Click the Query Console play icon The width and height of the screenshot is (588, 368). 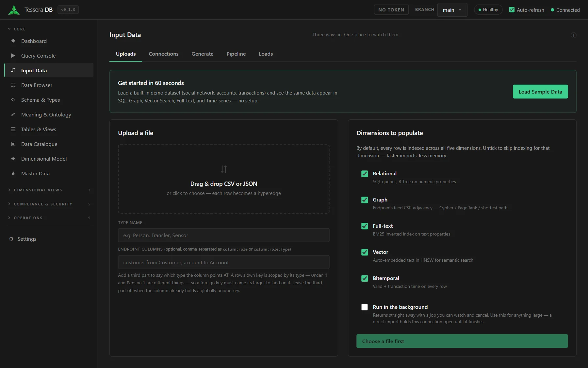click(13, 56)
